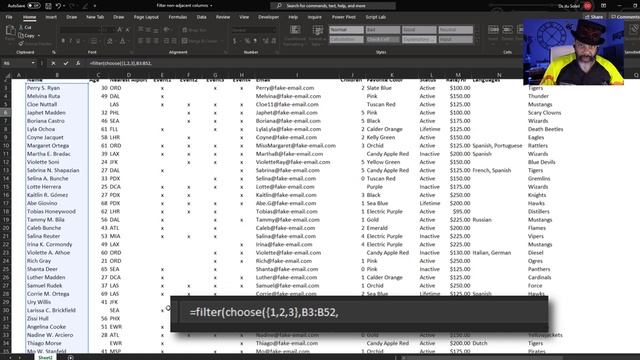Screen dimensions: 640x360
Task: Click the horizontal scrollbar at the bottom
Action: tap(482, 358)
